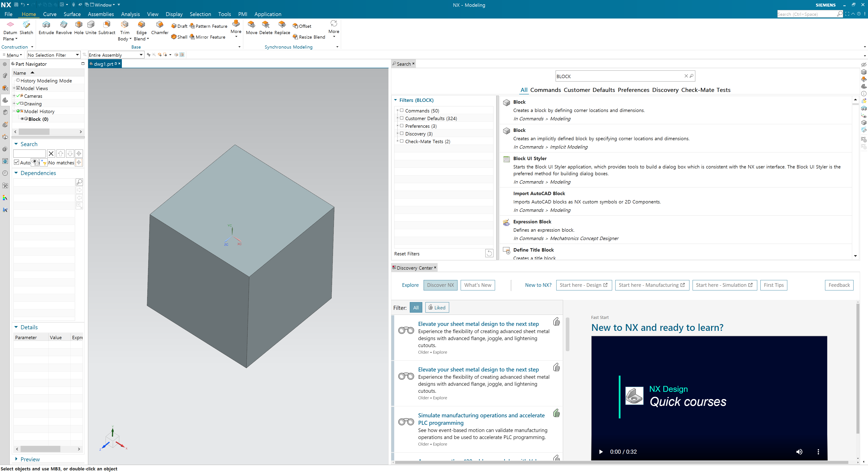Toggle the All filter in Discovery Center
The image size is (868, 472).
point(416,307)
